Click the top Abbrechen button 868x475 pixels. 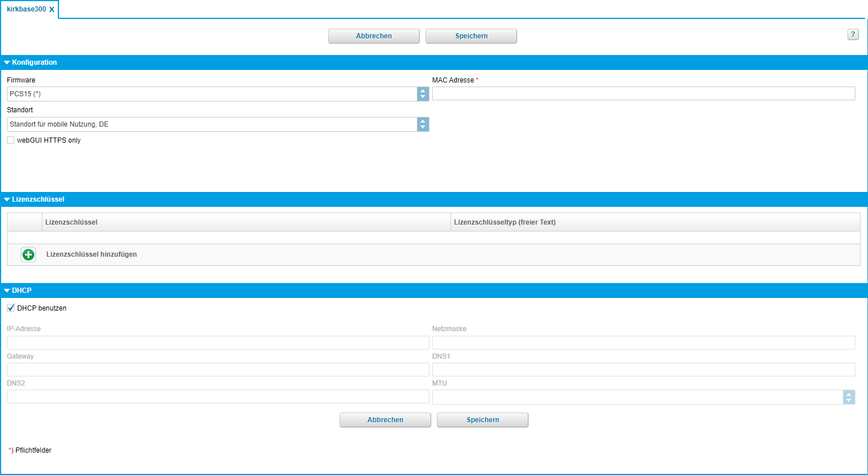pyautogui.click(x=374, y=36)
